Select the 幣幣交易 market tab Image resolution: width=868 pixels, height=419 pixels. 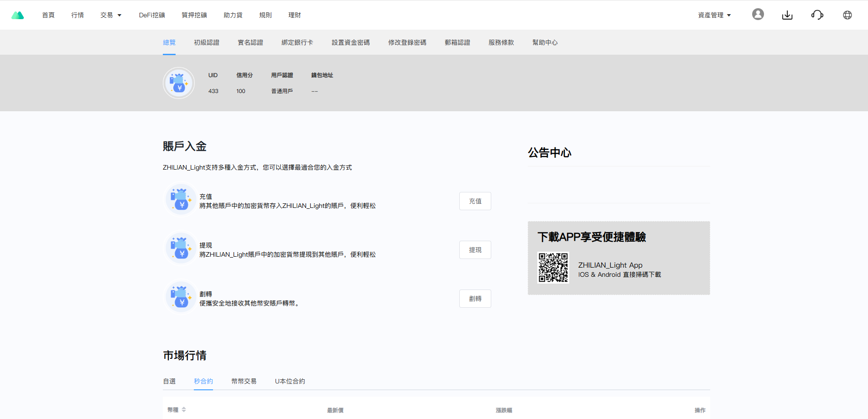(244, 381)
